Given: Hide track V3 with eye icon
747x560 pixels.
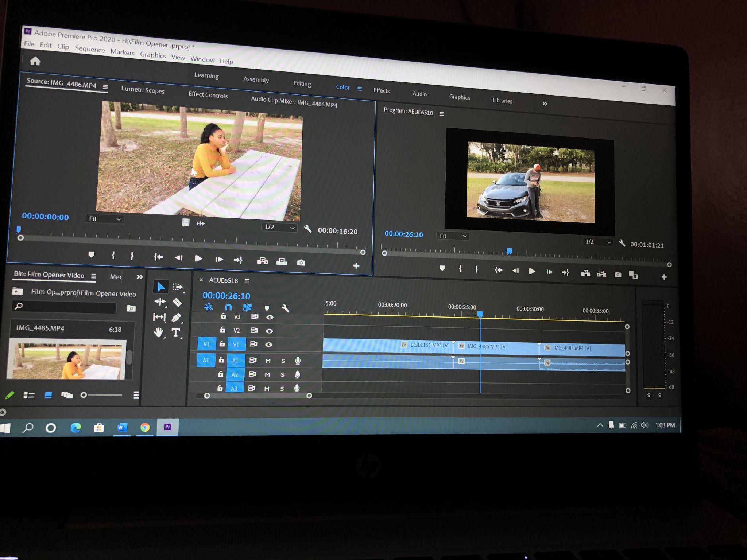Looking at the screenshot, I should click(270, 317).
